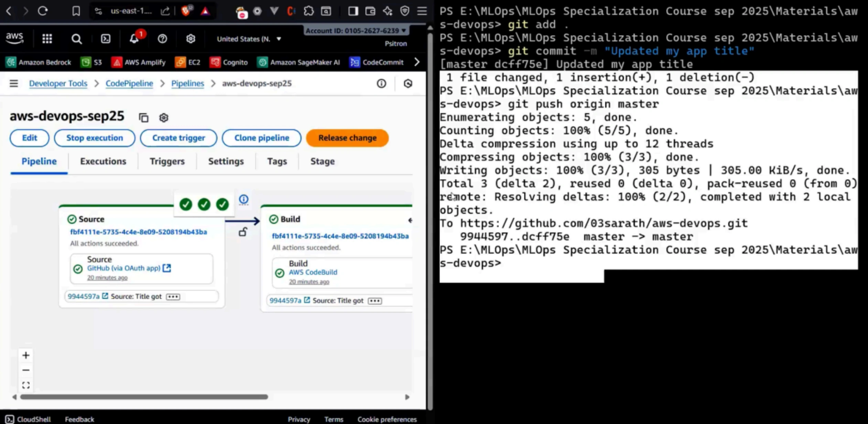
Task: Copy the pipeline name aws-devops-sep25
Action: 143,118
